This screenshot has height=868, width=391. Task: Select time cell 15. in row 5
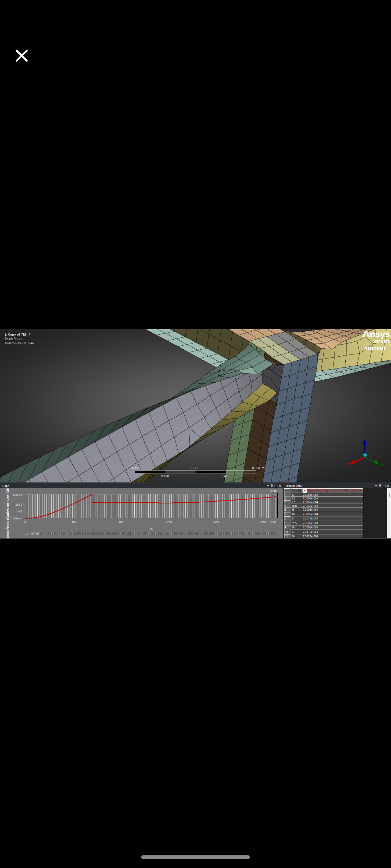pos(297,510)
